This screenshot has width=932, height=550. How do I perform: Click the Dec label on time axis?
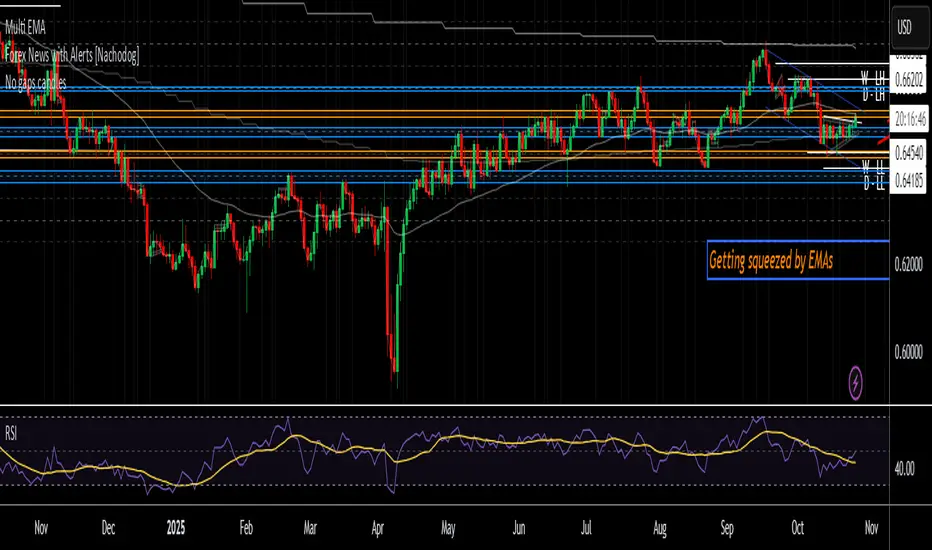[x=108, y=527]
